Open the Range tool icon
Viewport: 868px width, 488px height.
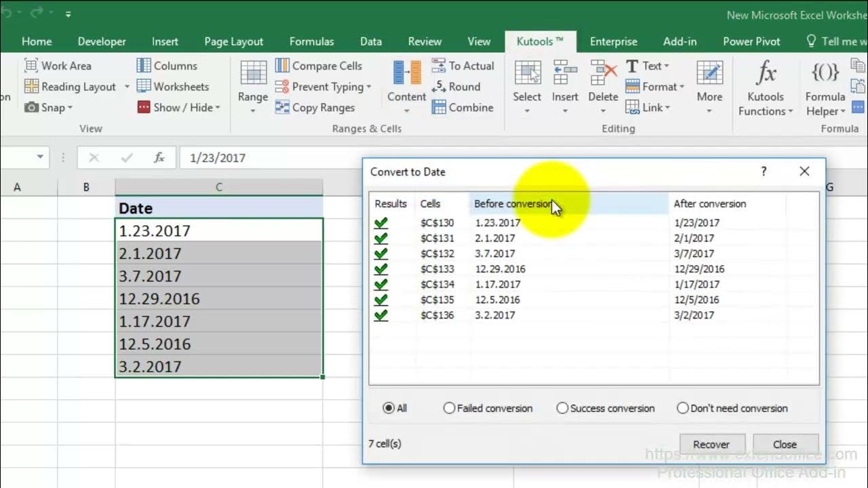coord(253,73)
